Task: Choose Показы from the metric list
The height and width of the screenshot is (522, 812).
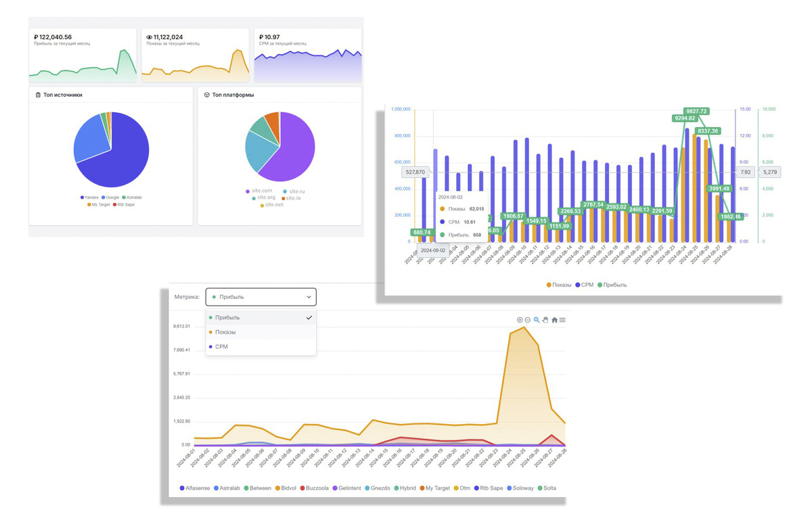Action: (261, 332)
